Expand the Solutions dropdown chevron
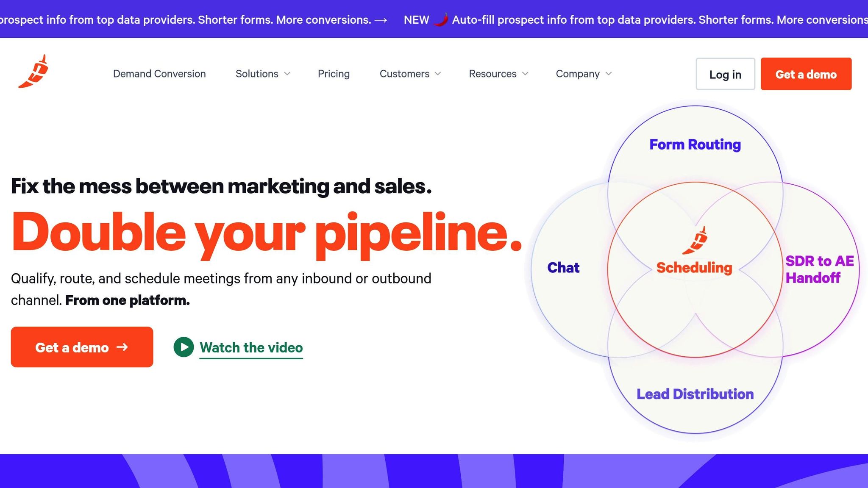The image size is (868, 488). click(x=287, y=74)
